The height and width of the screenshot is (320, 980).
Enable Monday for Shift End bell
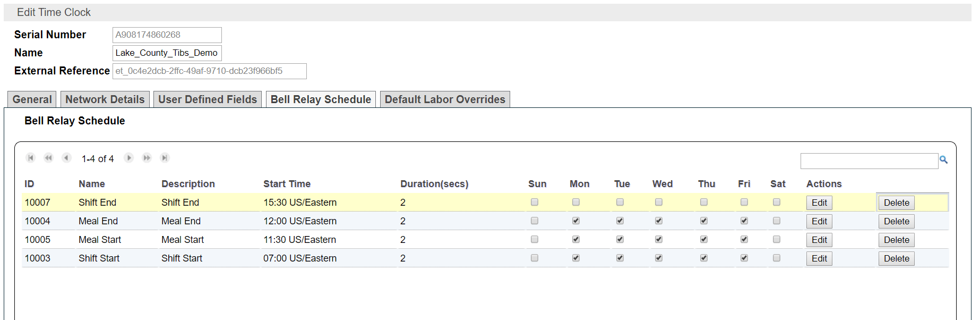pos(576,202)
